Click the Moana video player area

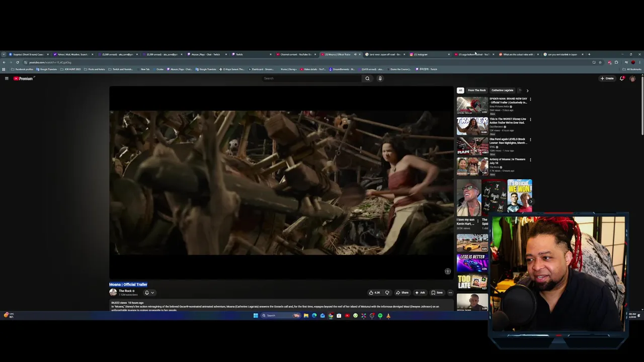281,183
